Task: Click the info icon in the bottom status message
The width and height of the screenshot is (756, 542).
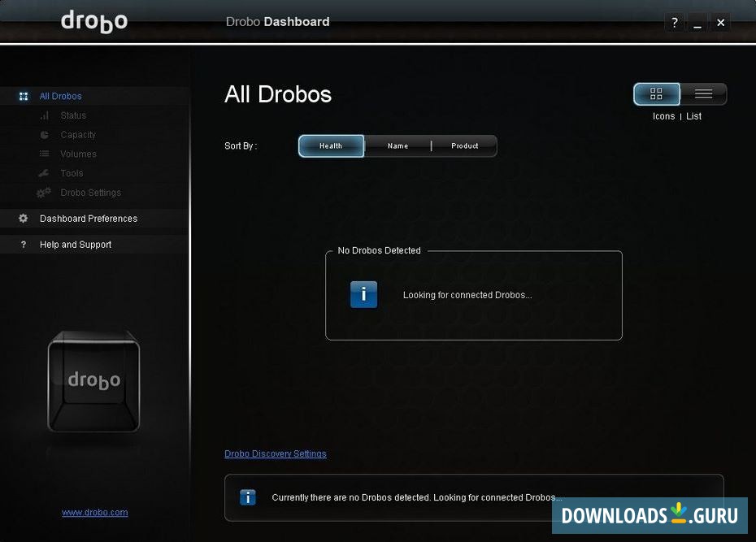Action: (248, 497)
